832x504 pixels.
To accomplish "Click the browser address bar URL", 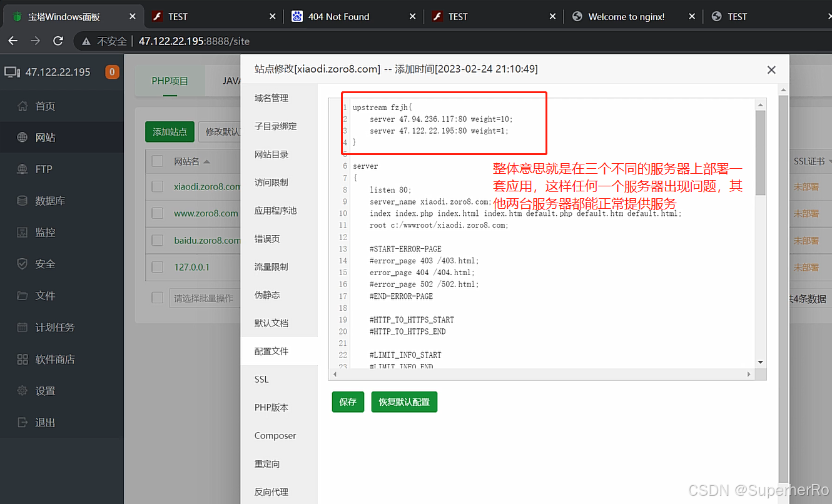I will [x=194, y=41].
